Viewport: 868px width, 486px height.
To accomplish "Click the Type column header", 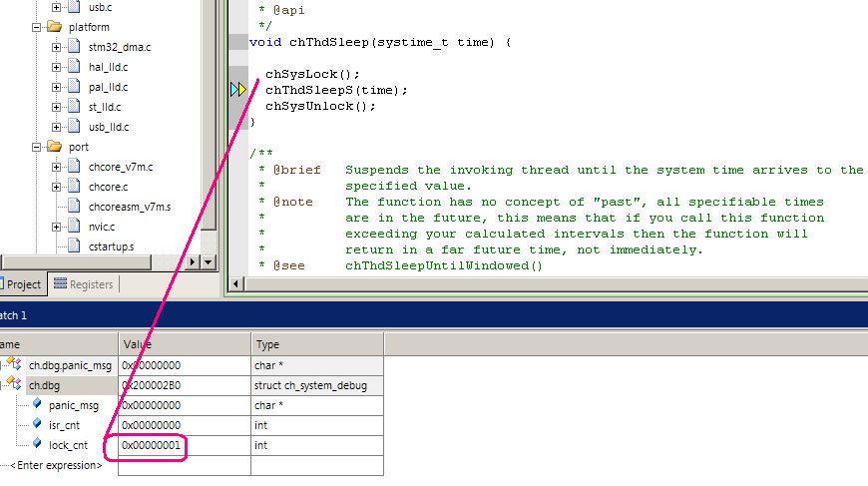I will pos(317,344).
